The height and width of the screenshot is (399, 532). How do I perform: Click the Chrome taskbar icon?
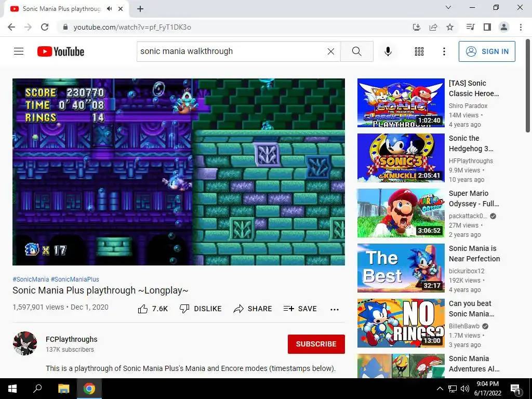click(89, 389)
